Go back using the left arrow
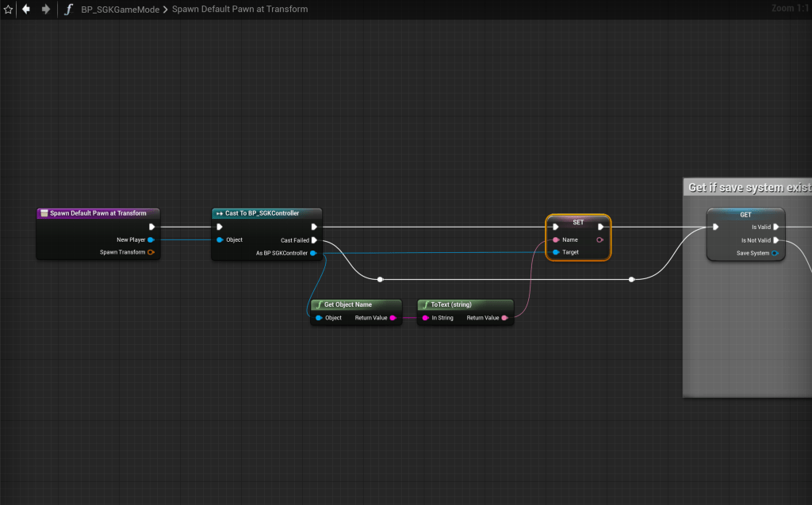Screen dimensions: 812x505 click(x=26, y=10)
